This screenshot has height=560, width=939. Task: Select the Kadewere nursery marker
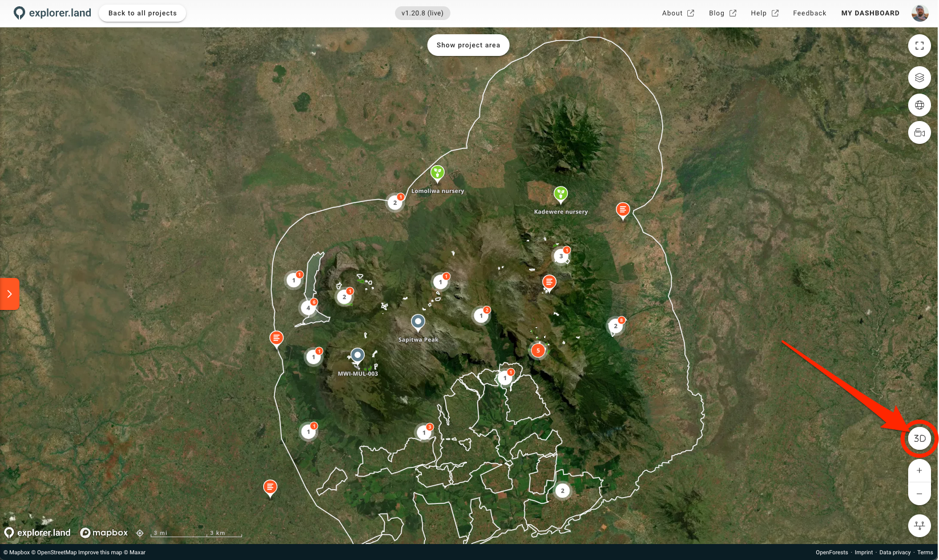pyautogui.click(x=561, y=194)
